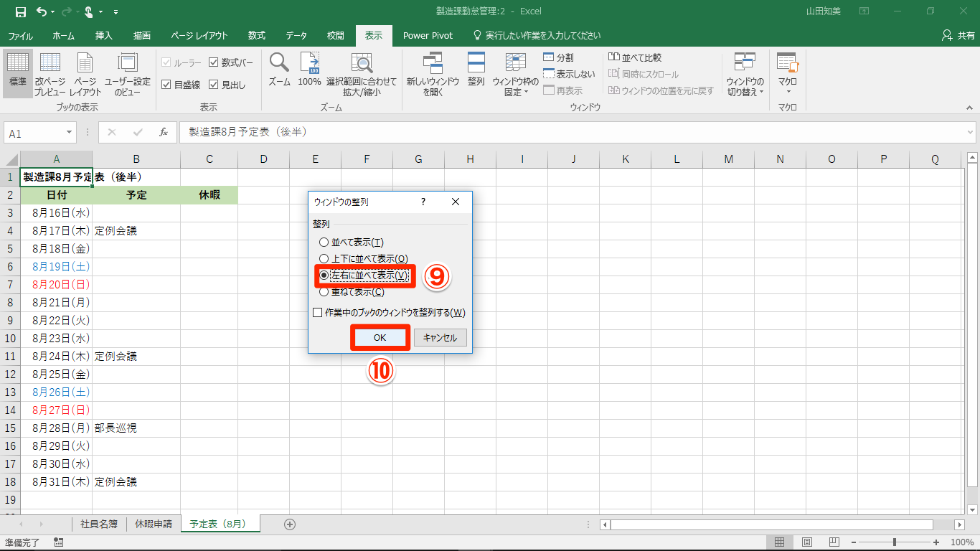This screenshot has height=551, width=980.
Task: Switch to Page Layout (ページレイアウト) view
Action: 85,74
